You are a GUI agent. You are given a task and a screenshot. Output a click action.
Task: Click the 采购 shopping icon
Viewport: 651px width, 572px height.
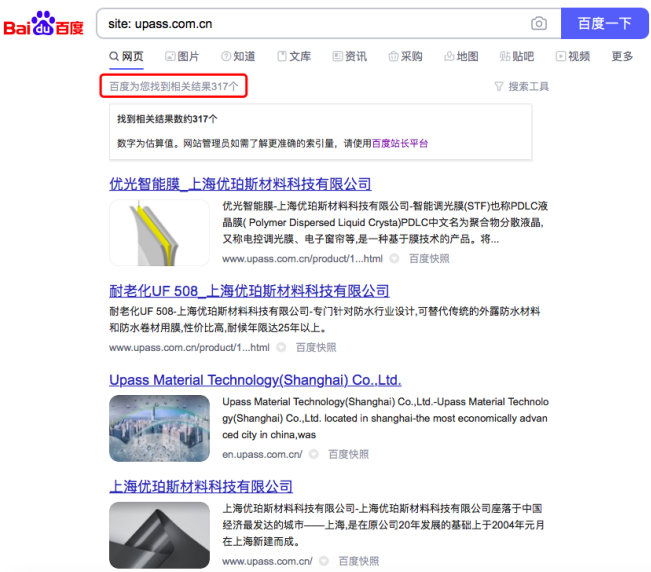tap(393, 56)
